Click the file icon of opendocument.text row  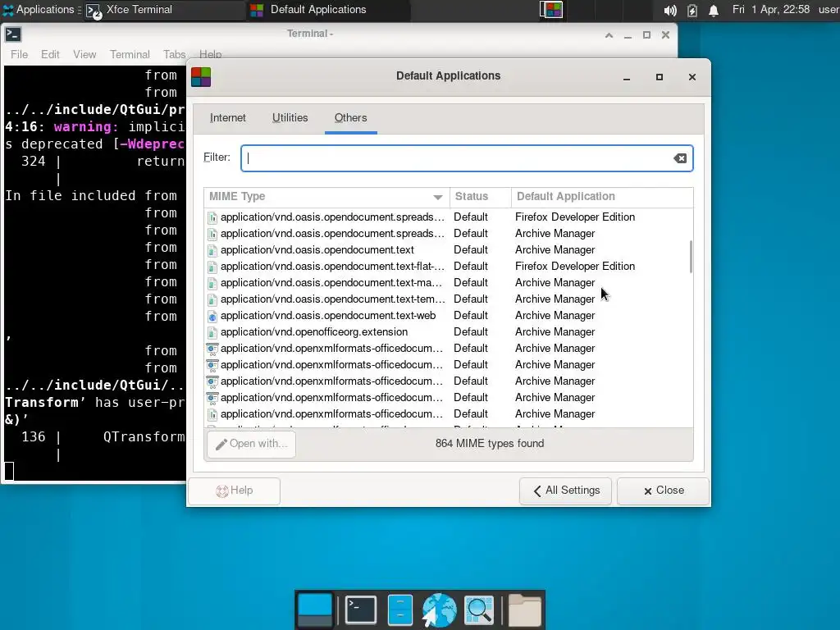pyautogui.click(x=212, y=251)
